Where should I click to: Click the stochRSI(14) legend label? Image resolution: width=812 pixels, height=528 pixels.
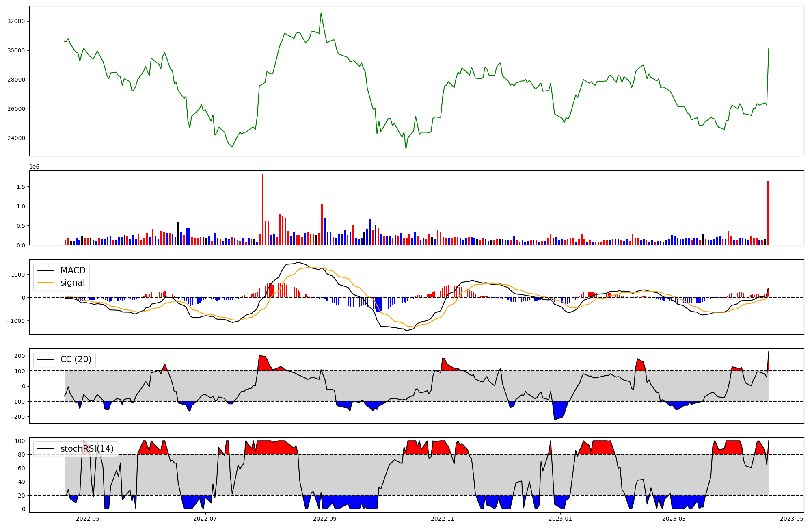tap(87, 449)
